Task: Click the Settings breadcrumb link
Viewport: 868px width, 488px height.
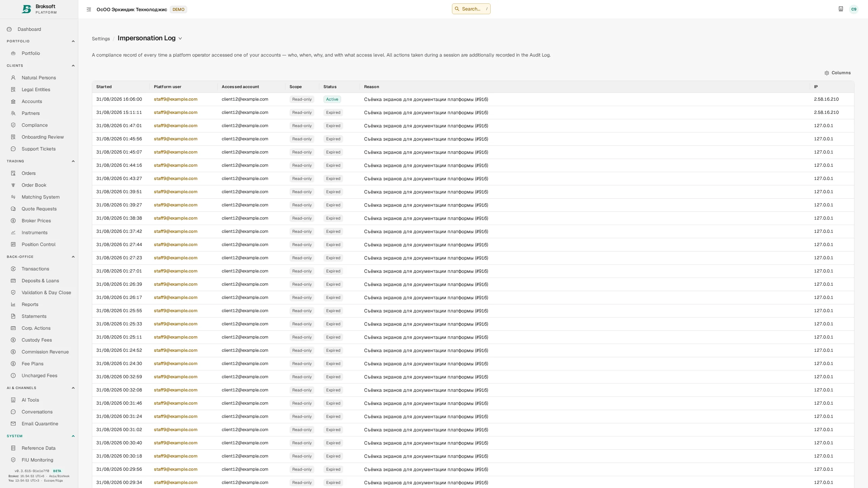Action: (x=101, y=39)
